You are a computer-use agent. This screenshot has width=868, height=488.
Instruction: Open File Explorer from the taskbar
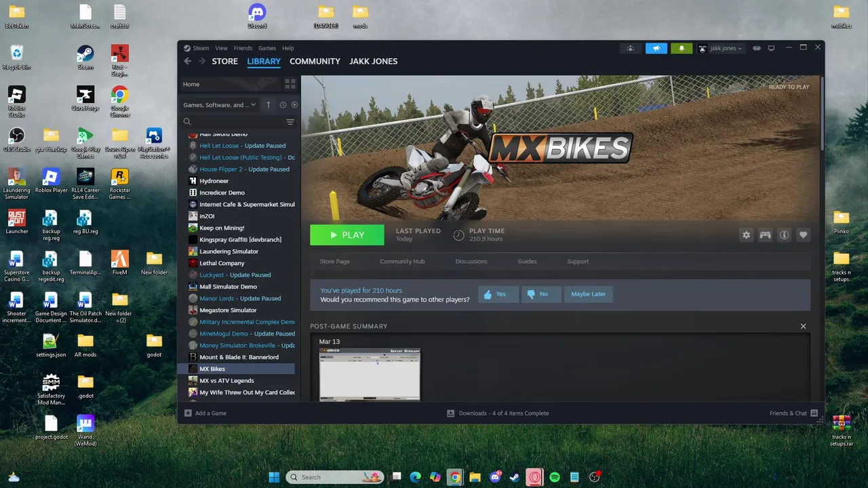[x=475, y=477]
